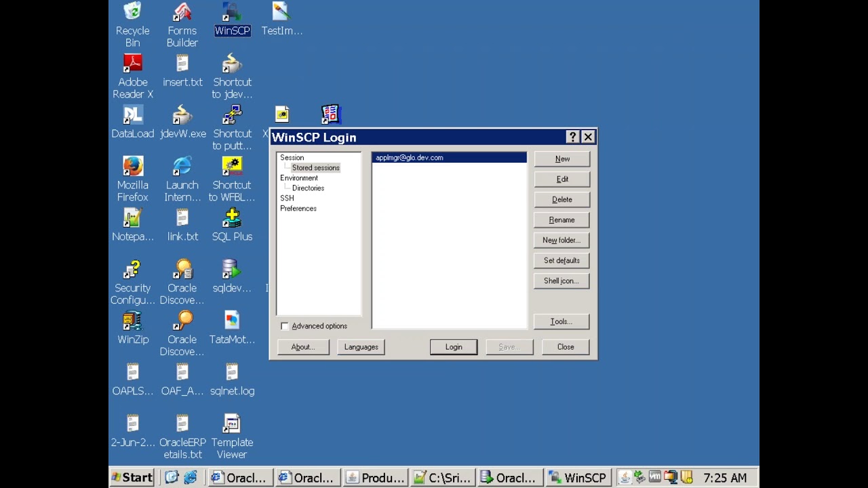Viewport: 868px width, 488px height.
Task: Open the Start menu
Action: click(133, 477)
